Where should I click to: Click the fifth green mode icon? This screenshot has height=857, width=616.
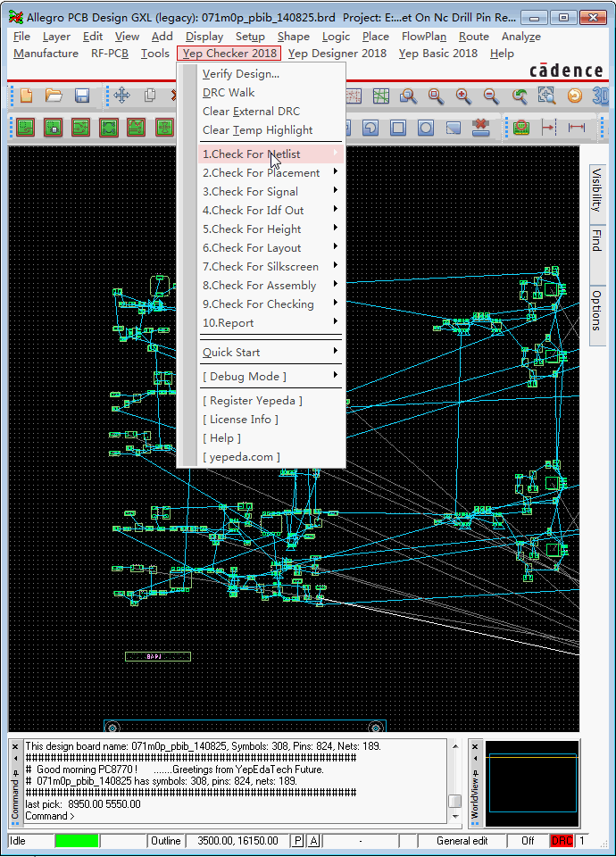(x=136, y=128)
